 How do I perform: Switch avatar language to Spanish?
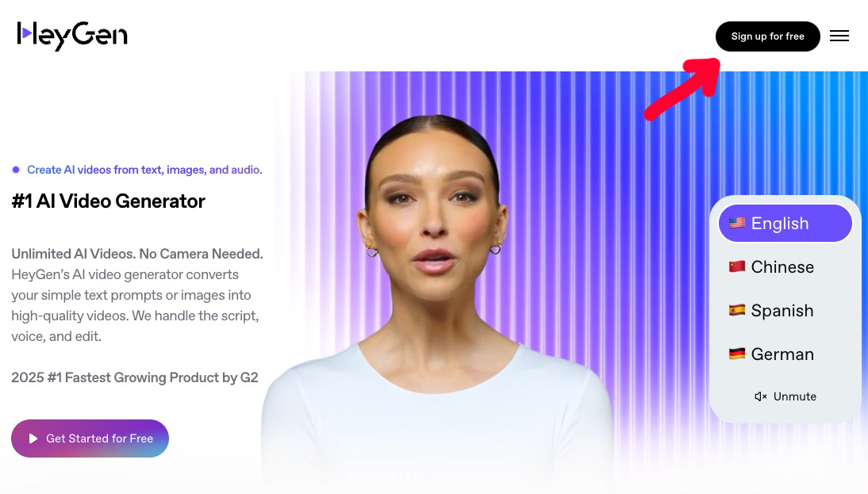click(785, 310)
